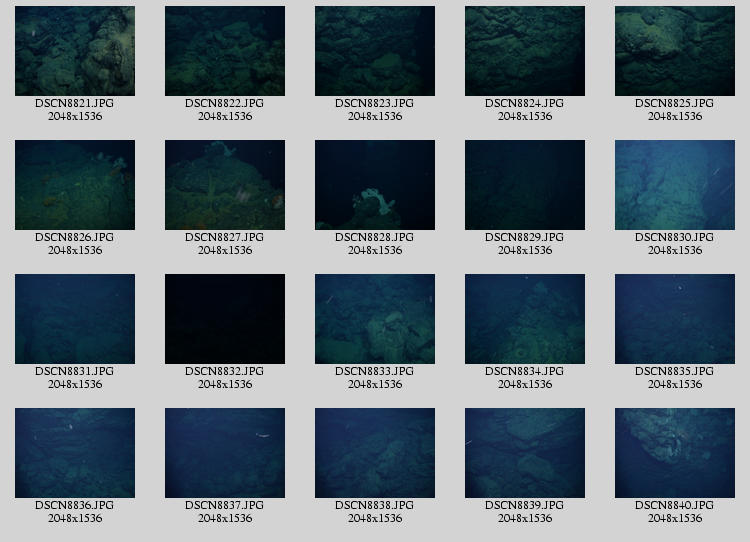Click the 2048x1536 size under DSCN8830.JPG
Screen dimensions: 750x542
point(675,250)
